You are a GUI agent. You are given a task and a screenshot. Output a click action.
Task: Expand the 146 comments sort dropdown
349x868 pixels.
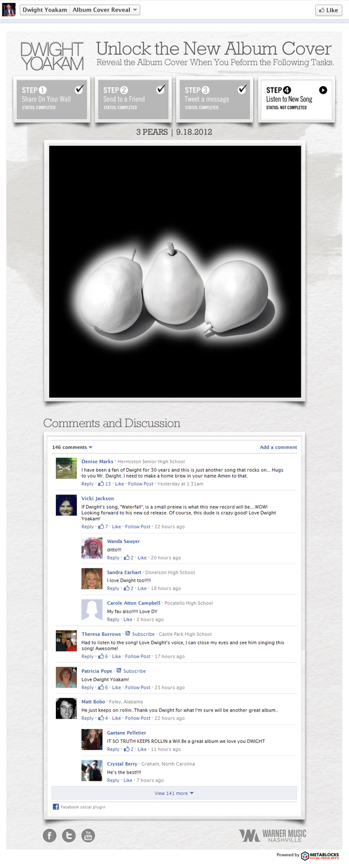click(73, 447)
